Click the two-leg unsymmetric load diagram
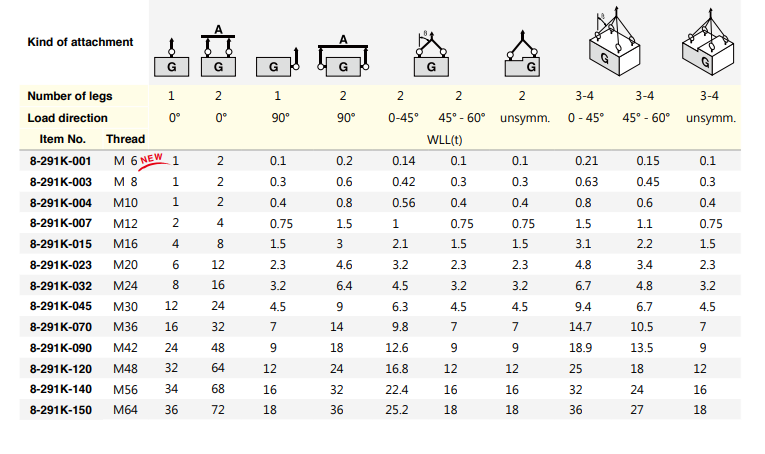The width and height of the screenshot is (765, 454). 522,54
